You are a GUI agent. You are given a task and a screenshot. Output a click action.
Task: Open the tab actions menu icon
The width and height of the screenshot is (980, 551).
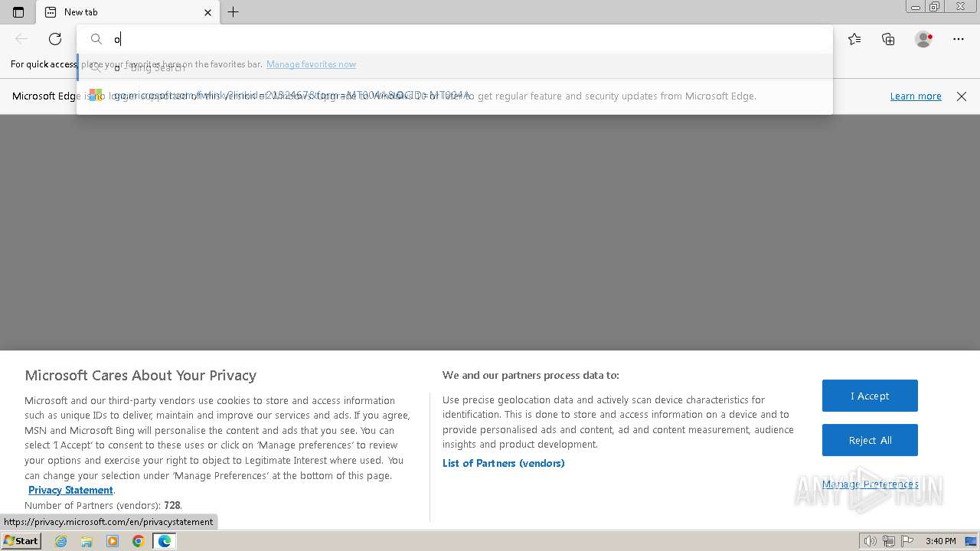pyautogui.click(x=18, y=12)
